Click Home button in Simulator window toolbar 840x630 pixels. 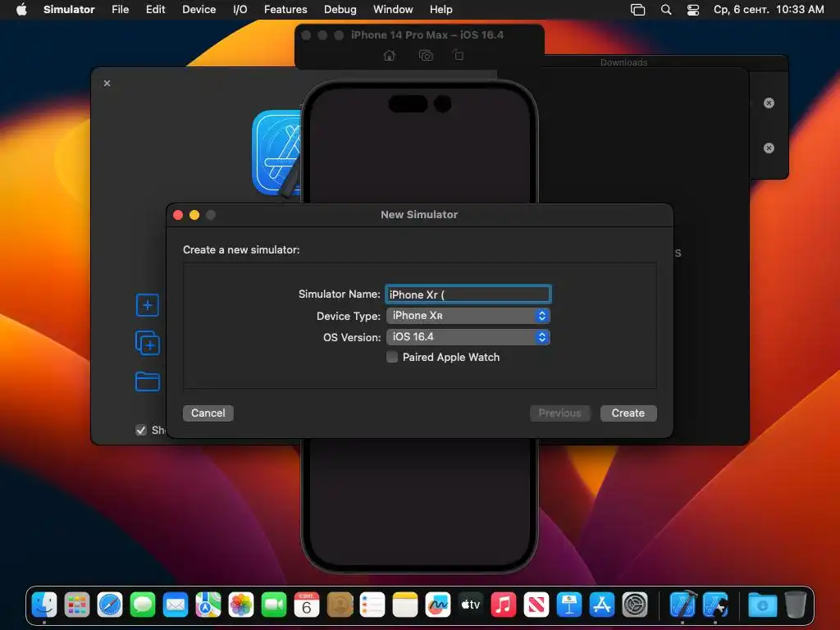tap(390, 55)
